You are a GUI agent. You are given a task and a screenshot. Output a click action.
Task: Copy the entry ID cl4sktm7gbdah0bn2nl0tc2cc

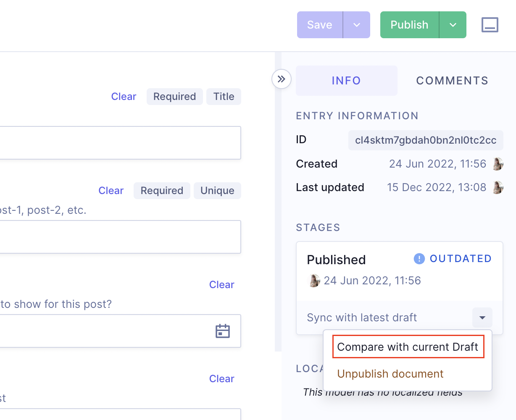click(x=425, y=140)
